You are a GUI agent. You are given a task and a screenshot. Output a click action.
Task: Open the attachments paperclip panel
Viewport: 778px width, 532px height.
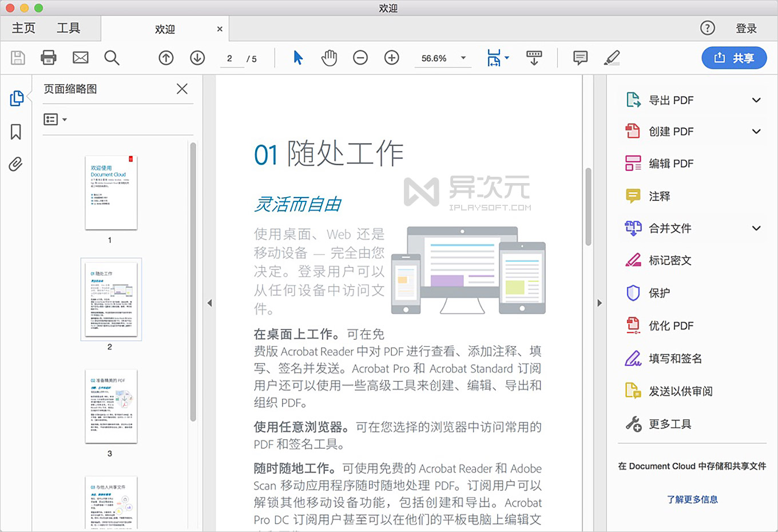[16, 165]
